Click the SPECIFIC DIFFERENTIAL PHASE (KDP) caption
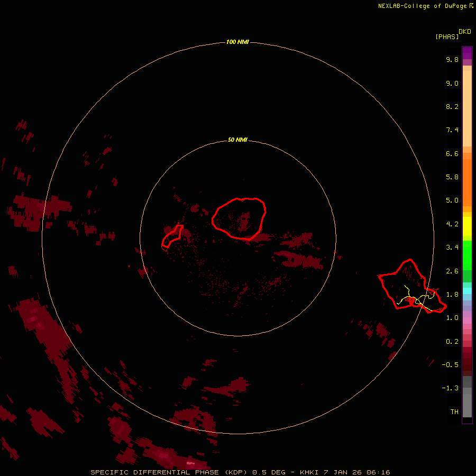The height and width of the screenshot is (476, 476). 170,472
